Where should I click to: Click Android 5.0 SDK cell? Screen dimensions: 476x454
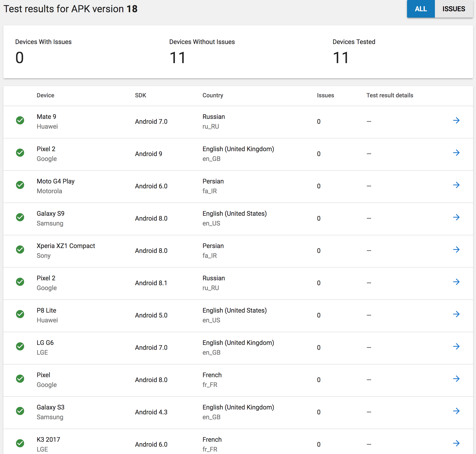pos(151,315)
